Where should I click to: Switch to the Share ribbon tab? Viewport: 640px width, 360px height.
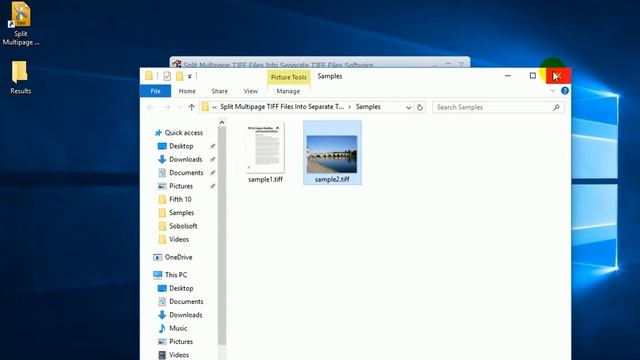tap(220, 91)
